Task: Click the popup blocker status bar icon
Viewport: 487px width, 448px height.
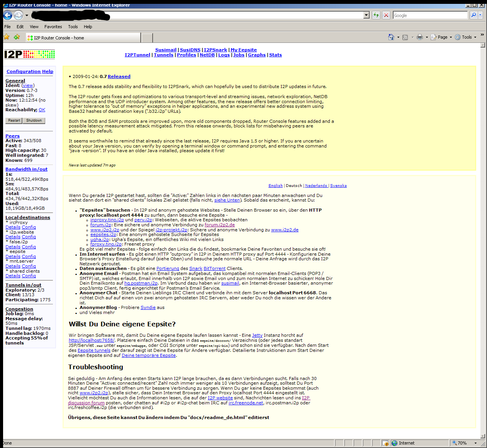Action: (x=385, y=443)
